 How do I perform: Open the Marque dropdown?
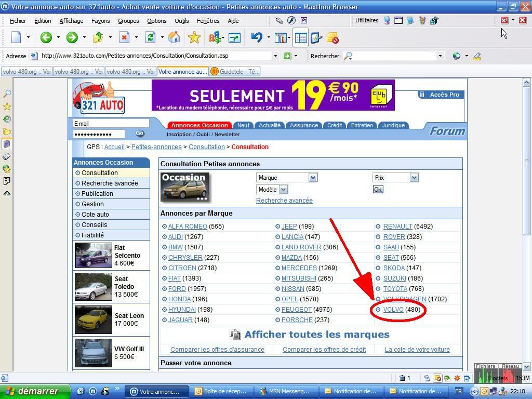coord(287,178)
